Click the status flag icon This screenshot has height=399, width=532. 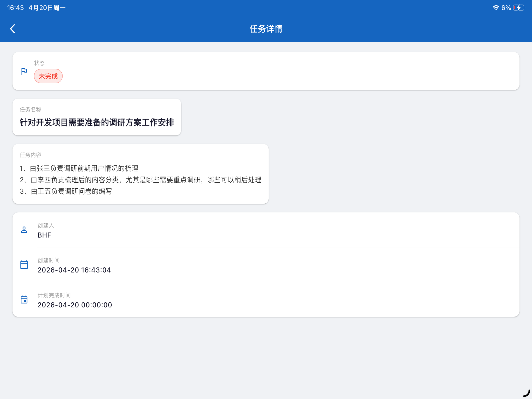(24, 71)
